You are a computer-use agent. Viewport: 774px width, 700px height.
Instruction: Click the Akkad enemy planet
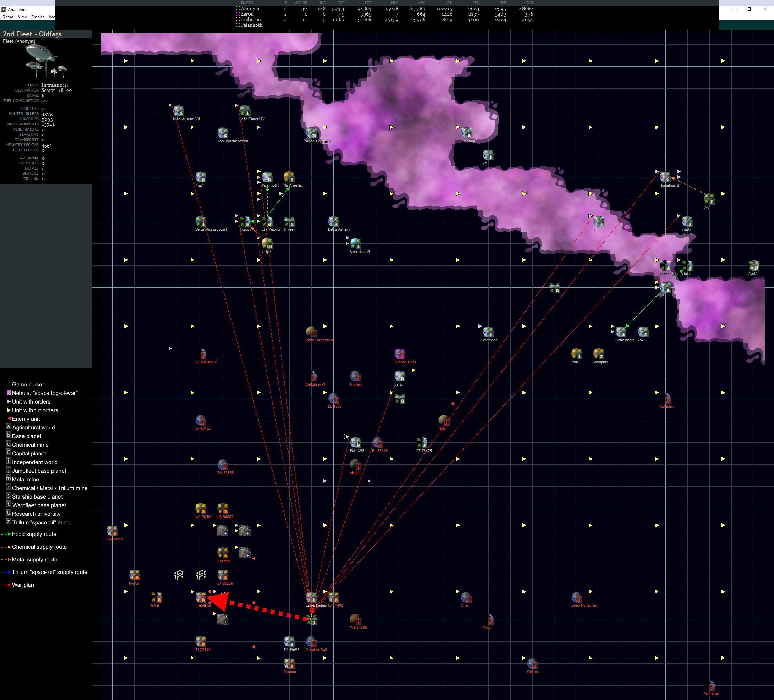click(356, 464)
